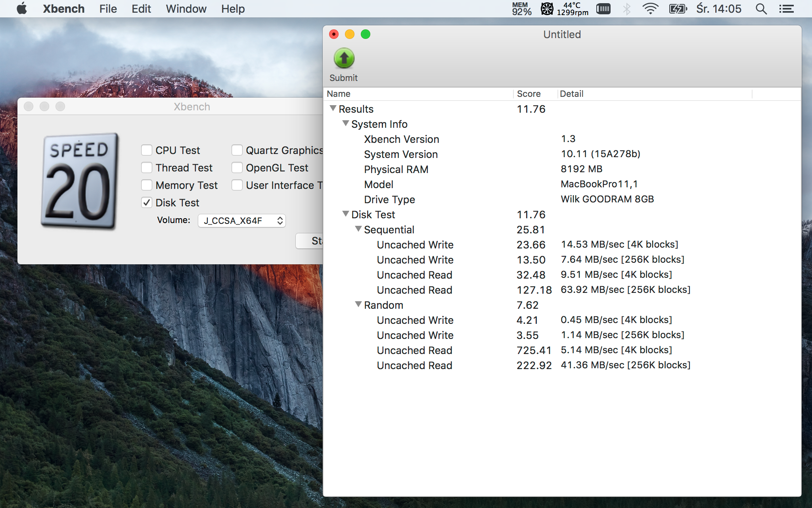Enable the CPU Test checkbox
This screenshot has height=508, width=812.
[147, 150]
